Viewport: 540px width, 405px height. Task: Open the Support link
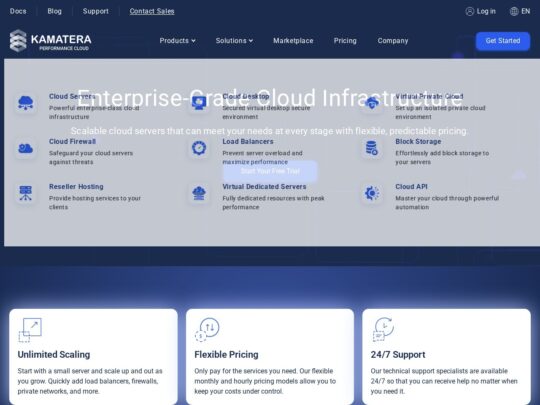click(x=95, y=11)
